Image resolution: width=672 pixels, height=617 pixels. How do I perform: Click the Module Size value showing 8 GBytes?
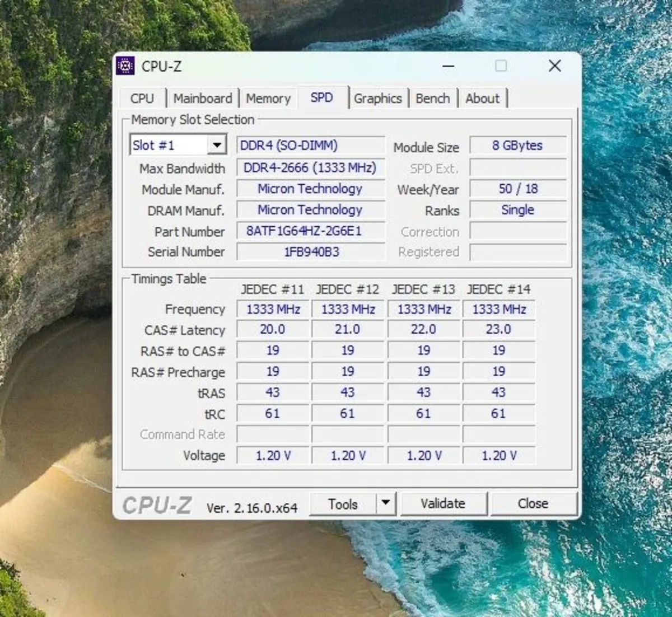click(x=517, y=146)
